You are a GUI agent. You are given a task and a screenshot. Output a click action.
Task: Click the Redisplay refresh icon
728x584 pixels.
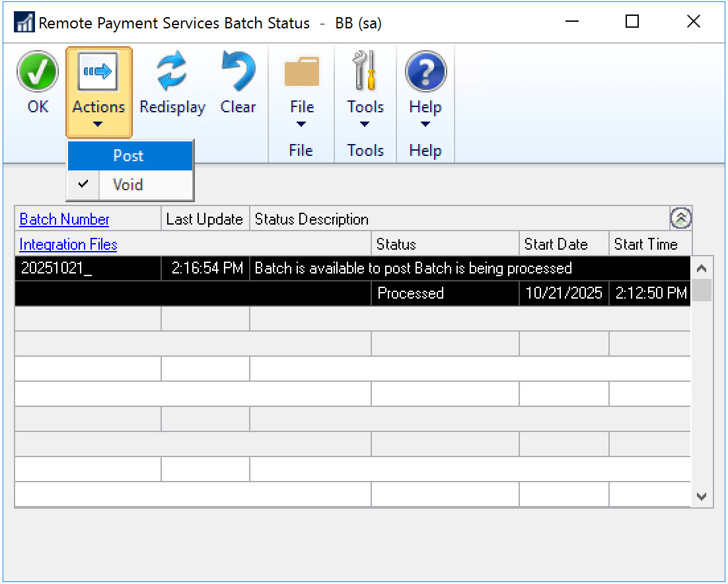[172, 71]
